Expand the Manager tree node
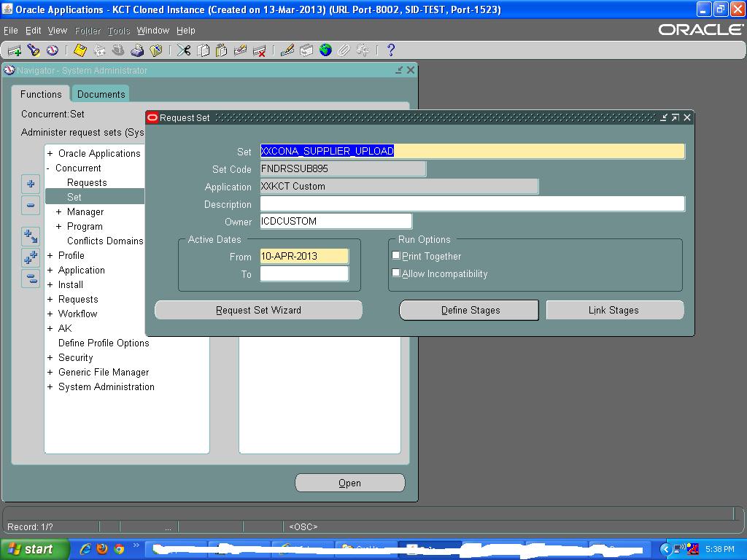Viewport: 747px width, 560px height. pyautogui.click(x=58, y=212)
